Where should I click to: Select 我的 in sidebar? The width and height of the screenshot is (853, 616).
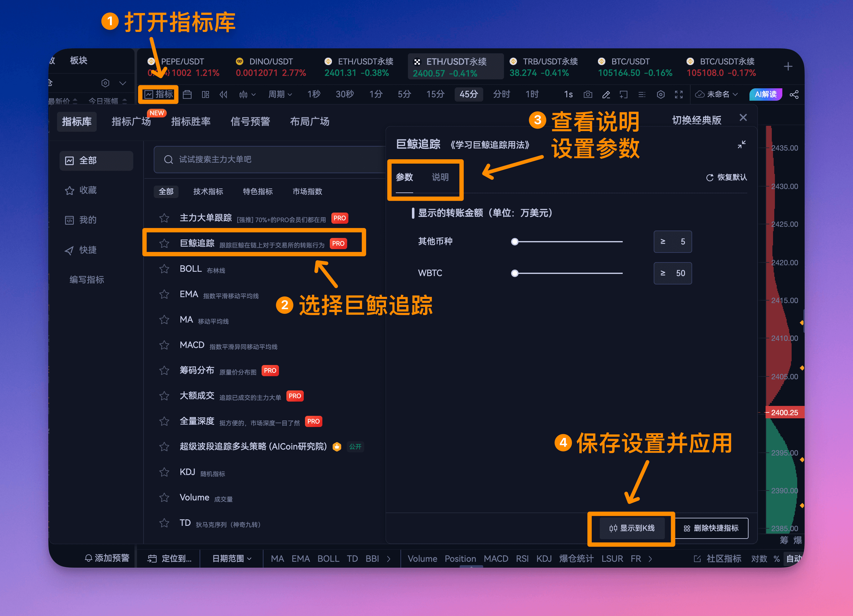click(x=81, y=220)
